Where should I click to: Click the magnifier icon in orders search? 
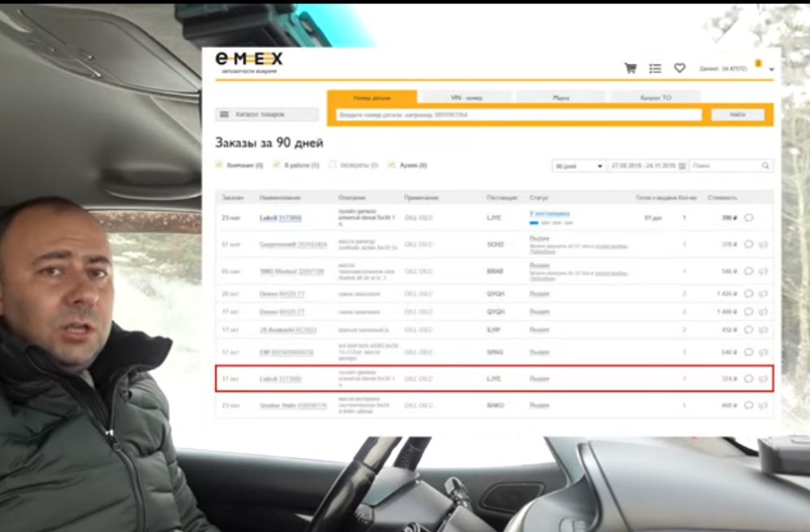tap(765, 165)
